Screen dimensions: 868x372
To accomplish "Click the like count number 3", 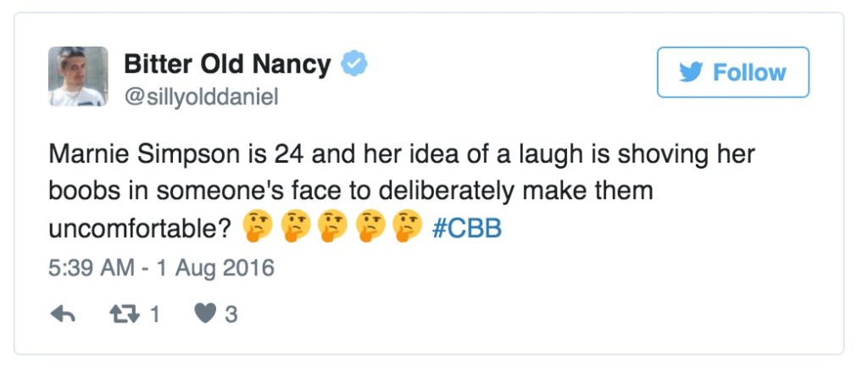I will click(231, 315).
